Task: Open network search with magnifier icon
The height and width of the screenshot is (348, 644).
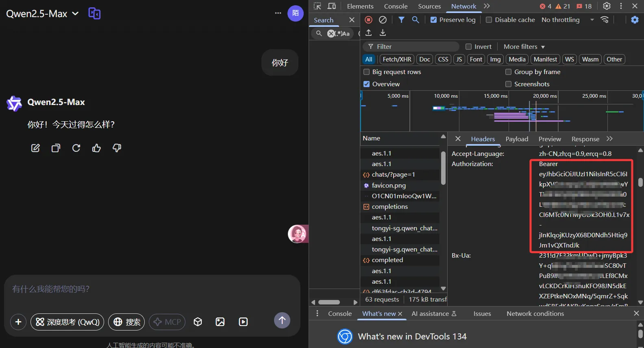Action: point(416,20)
